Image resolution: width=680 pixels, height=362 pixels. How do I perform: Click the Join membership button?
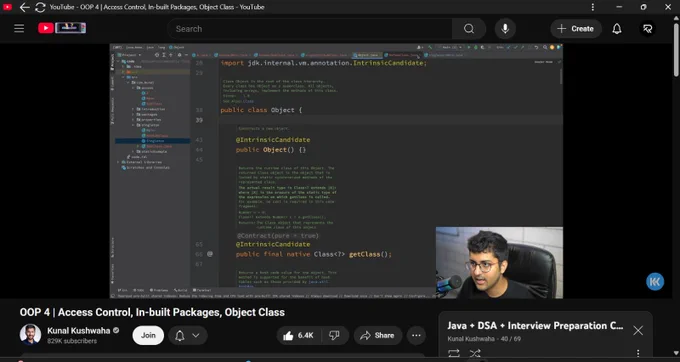pos(148,335)
